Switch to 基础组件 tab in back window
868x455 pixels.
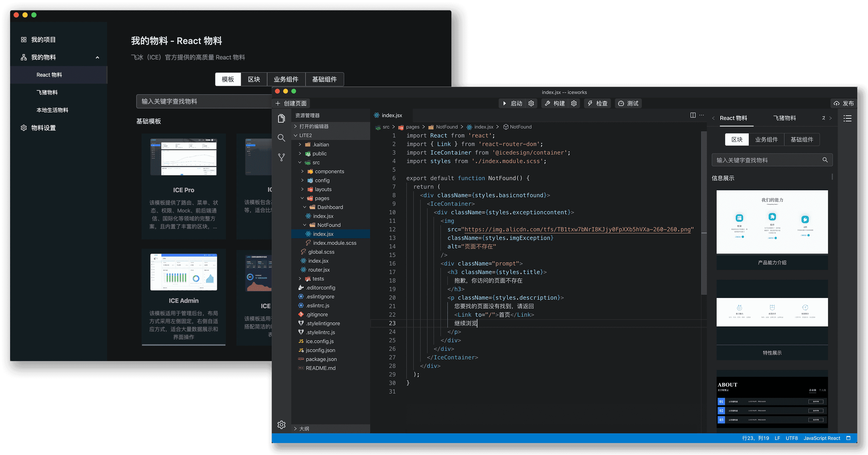point(325,79)
